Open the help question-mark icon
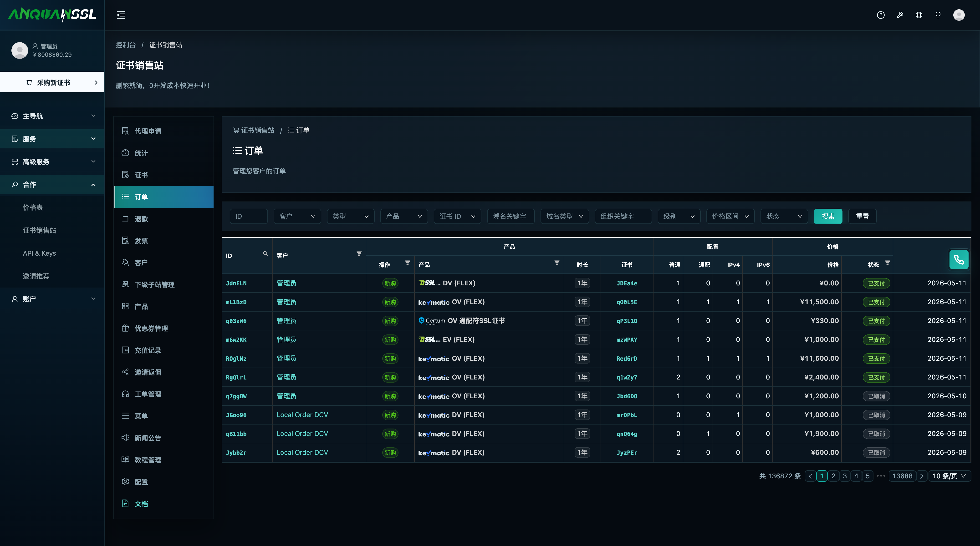This screenshot has height=546, width=980. tap(881, 15)
